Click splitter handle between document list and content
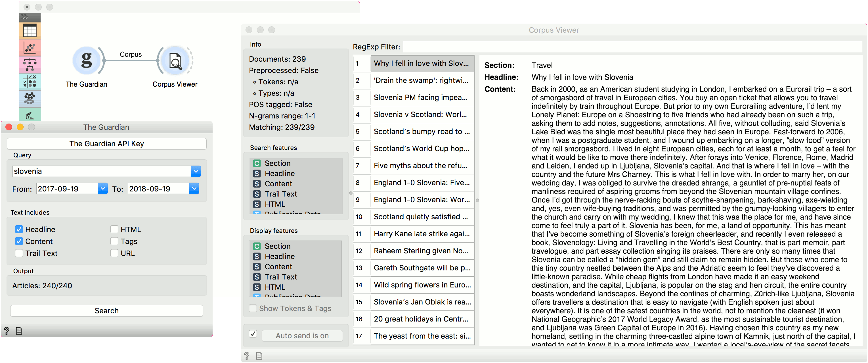 click(477, 200)
